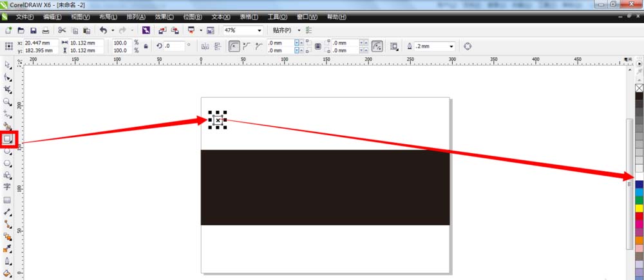Open the 位图(B) menu
The width and height of the screenshot is (644, 280).
click(x=193, y=17)
